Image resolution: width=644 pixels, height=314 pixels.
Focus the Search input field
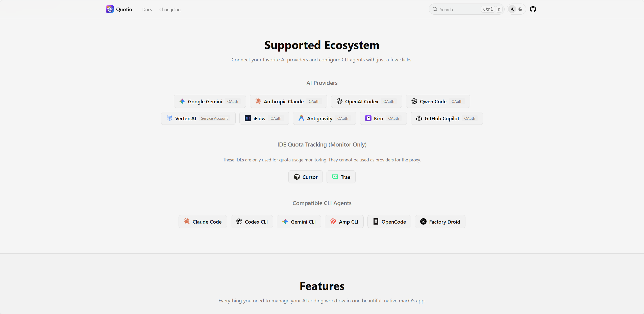tap(466, 9)
